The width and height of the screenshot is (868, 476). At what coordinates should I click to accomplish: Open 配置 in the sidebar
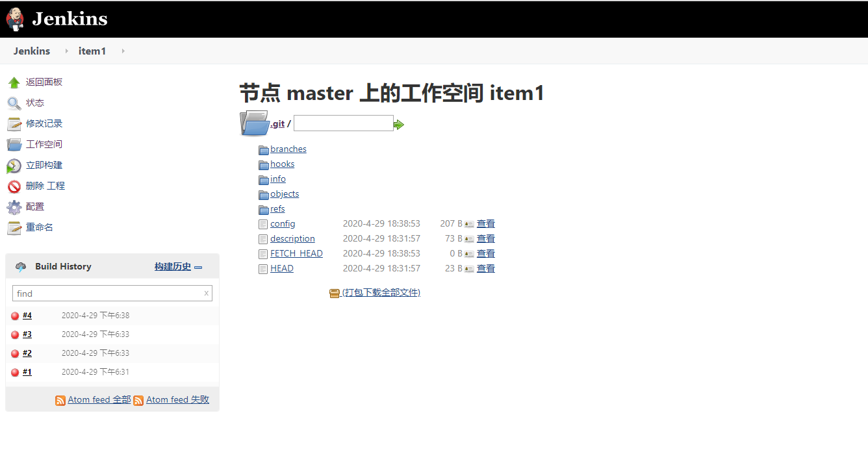[35, 207]
